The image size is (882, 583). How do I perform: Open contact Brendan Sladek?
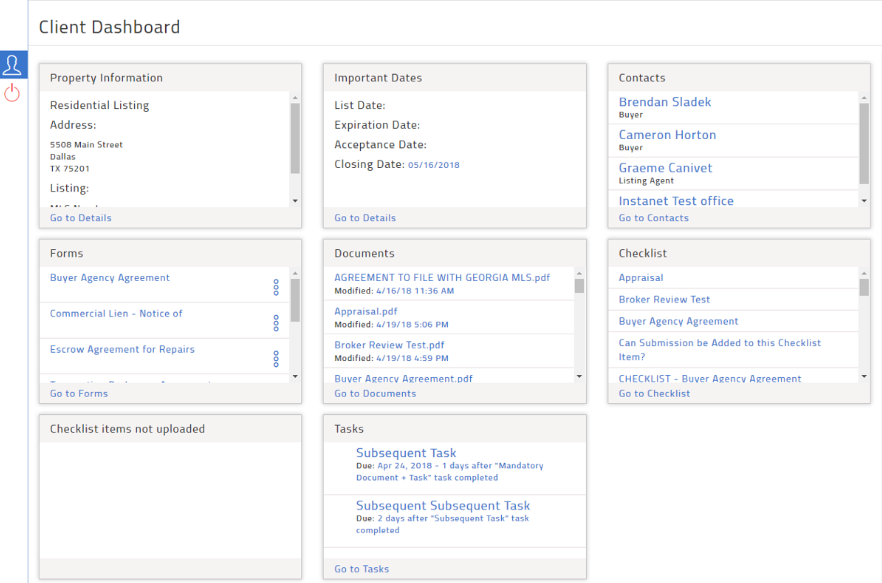coord(664,101)
